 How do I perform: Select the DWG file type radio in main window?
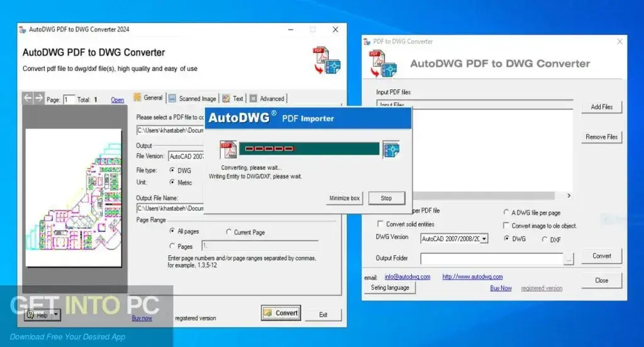(x=172, y=170)
